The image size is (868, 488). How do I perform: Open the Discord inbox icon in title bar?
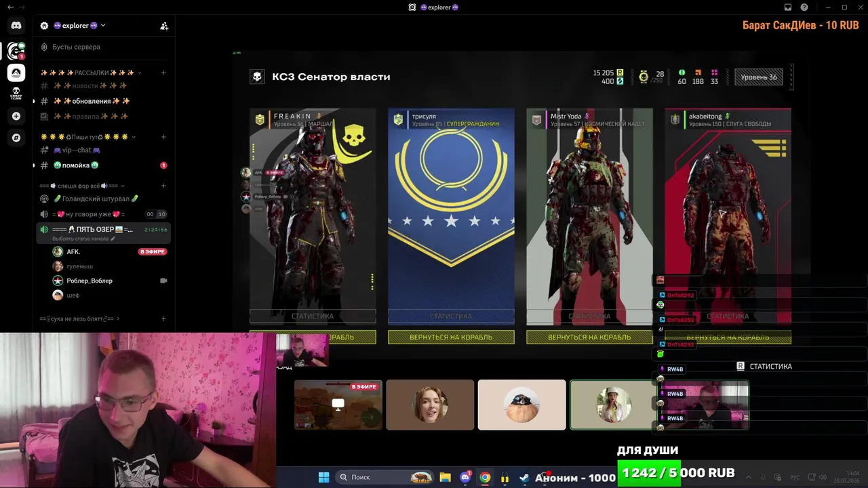point(788,7)
